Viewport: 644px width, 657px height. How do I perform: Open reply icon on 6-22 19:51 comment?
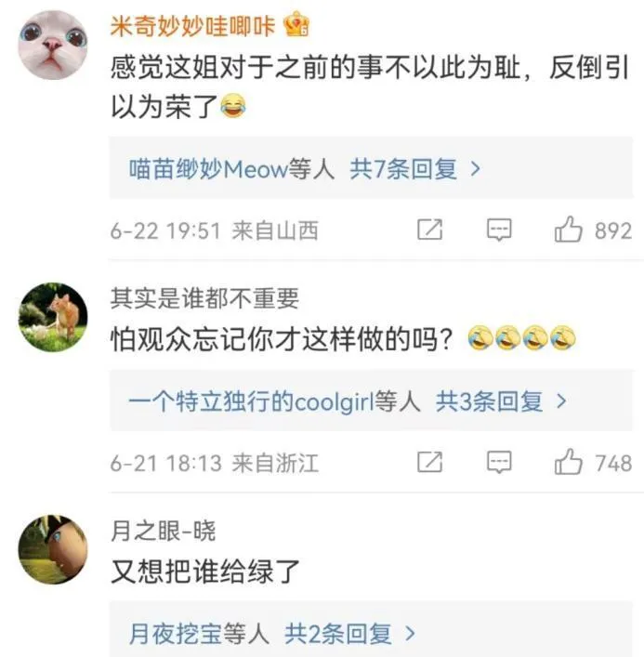coord(499,230)
